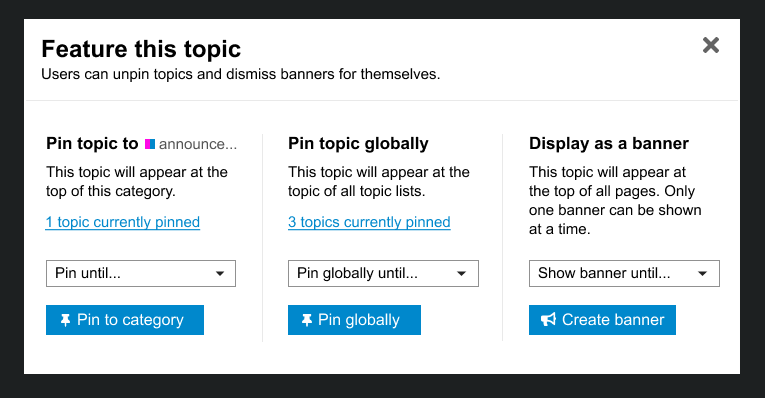Screen dimensions: 765x398
Task: Click the 'Pin topic globally' heading
Action: click(x=358, y=143)
